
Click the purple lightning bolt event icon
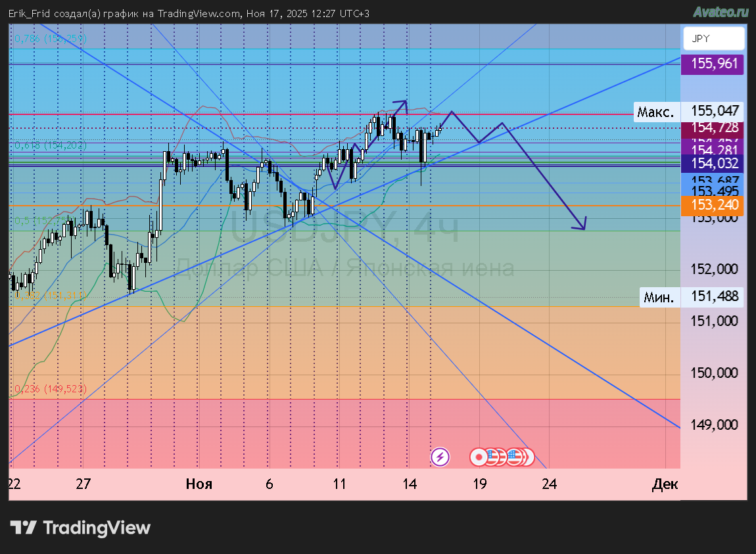(x=440, y=456)
